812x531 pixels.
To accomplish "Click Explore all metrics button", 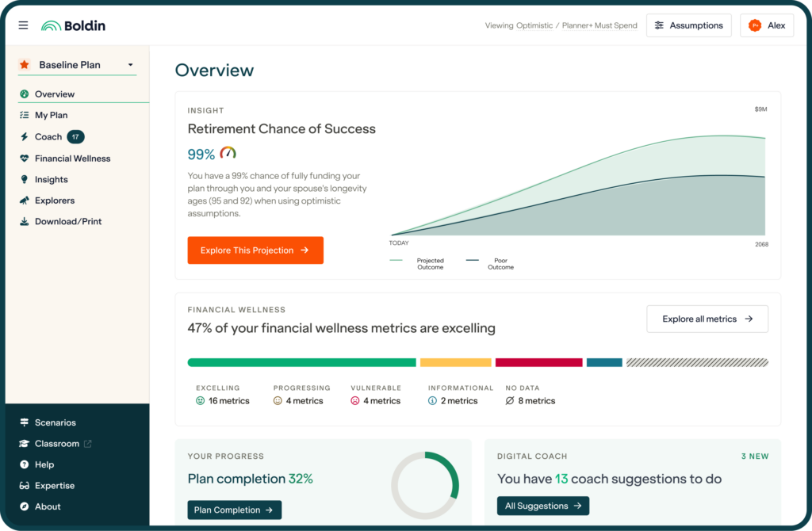I will tap(707, 319).
